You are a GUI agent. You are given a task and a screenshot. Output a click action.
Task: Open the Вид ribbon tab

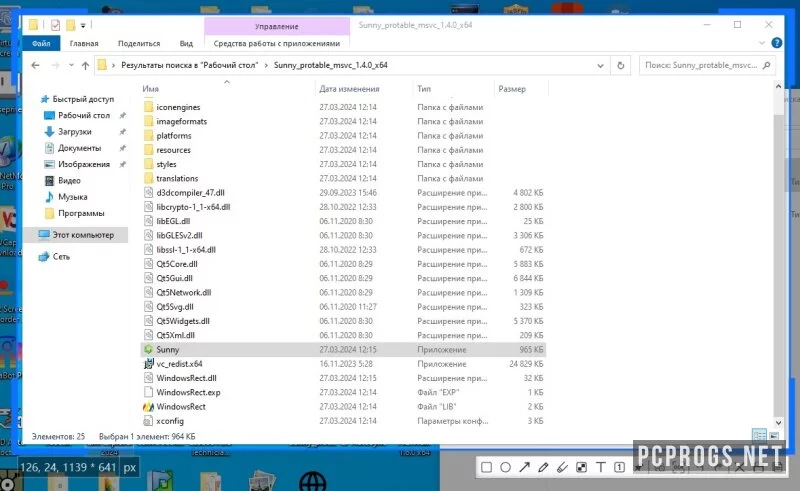click(x=186, y=43)
